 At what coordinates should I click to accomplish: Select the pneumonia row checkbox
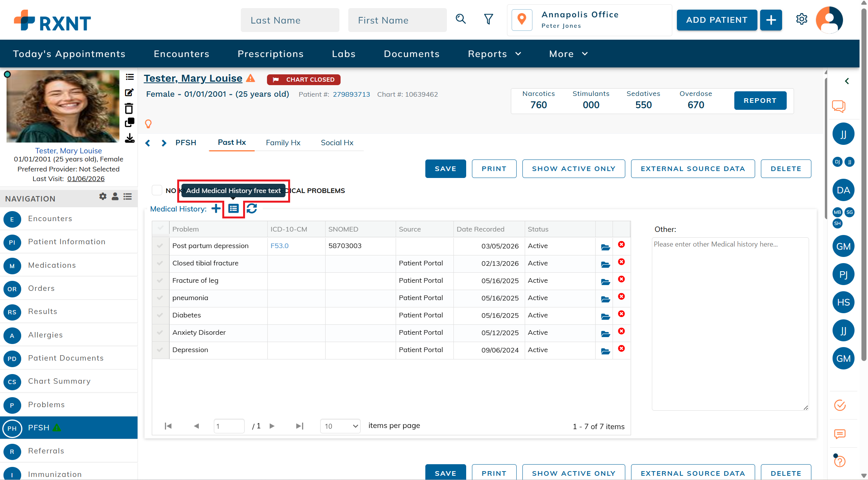(x=160, y=298)
